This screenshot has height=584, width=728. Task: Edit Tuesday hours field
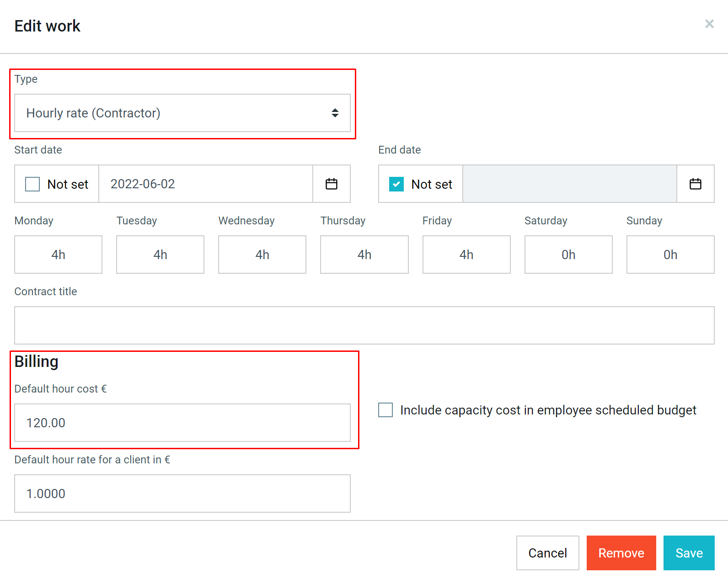(x=160, y=255)
